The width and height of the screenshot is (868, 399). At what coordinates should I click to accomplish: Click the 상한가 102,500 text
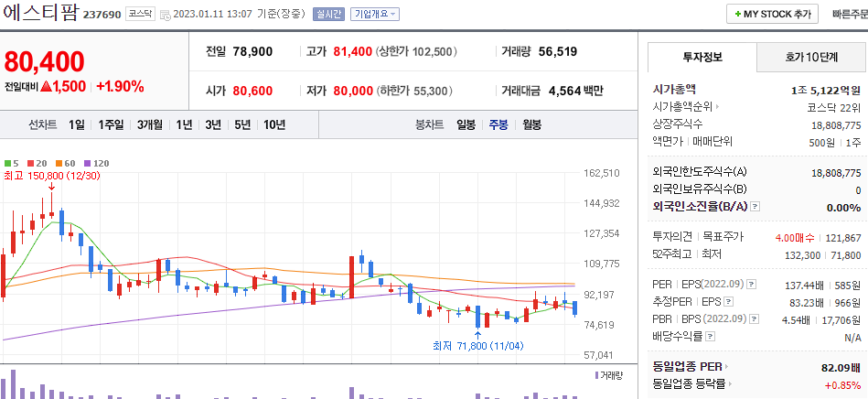click(x=416, y=52)
